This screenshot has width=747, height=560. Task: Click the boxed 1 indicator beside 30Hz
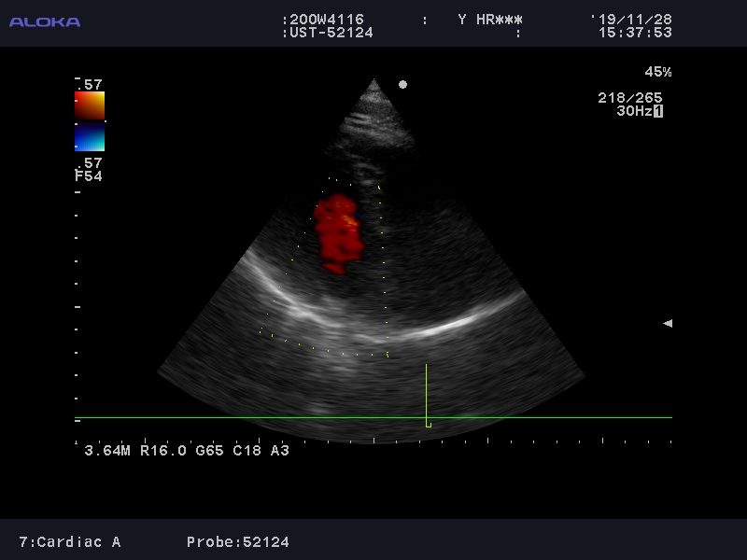point(658,111)
